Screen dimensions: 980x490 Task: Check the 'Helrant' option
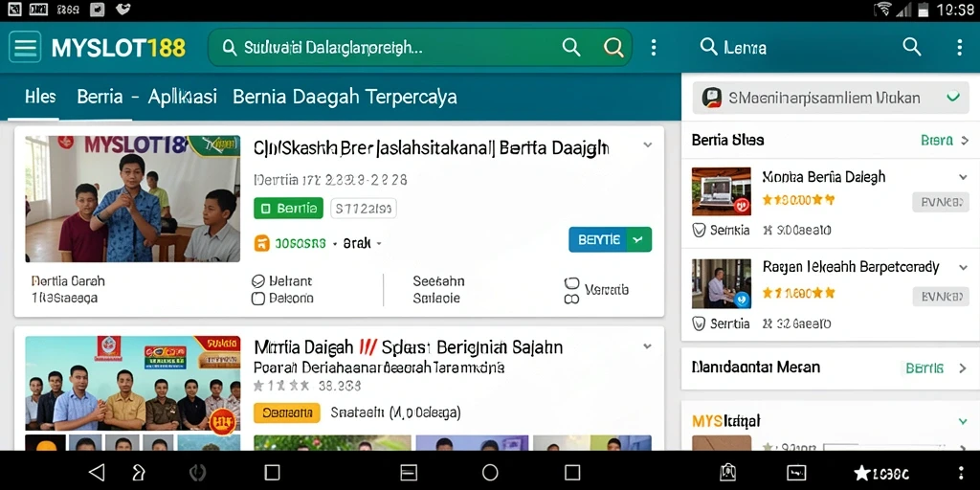258,281
